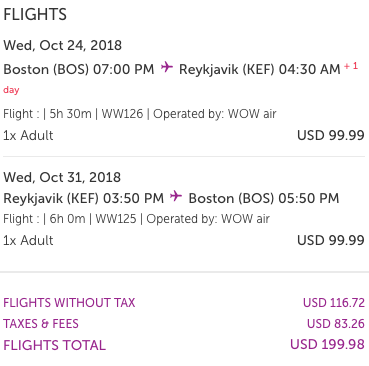This screenshot has height=366, width=369.
Task: Click the outbound 1x Adult label
Action: pos(28,135)
